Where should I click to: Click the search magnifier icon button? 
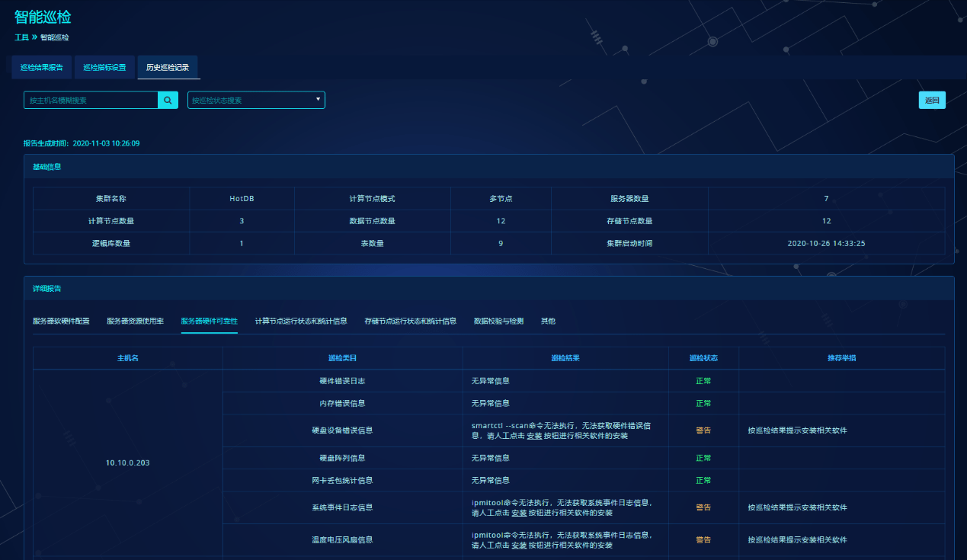point(168,100)
